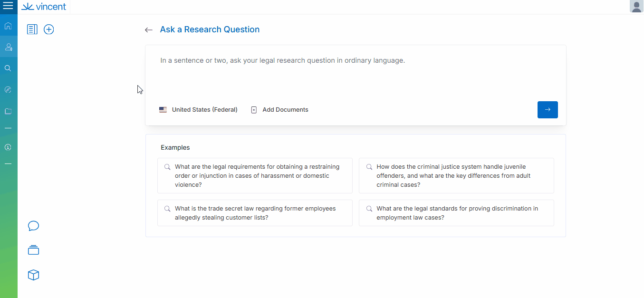644x298 pixels.
Task: Open the United States (Federal) jurisdiction selector
Action: 199,110
